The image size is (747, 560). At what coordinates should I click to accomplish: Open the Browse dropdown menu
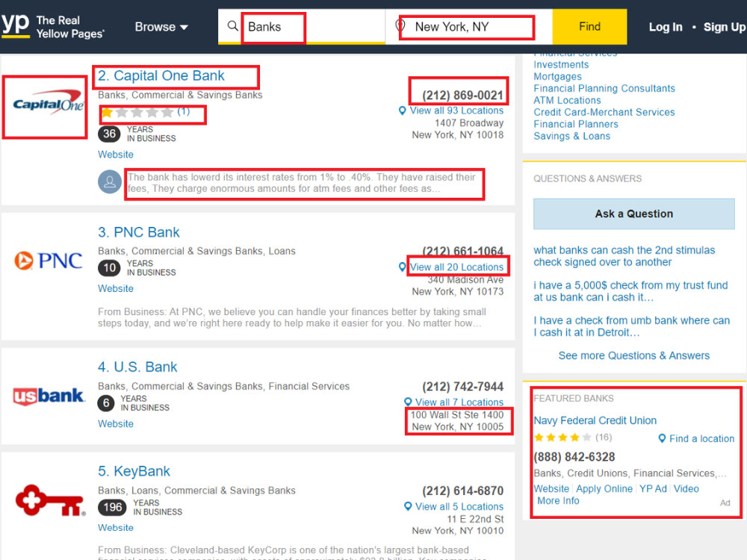coord(161,27)
